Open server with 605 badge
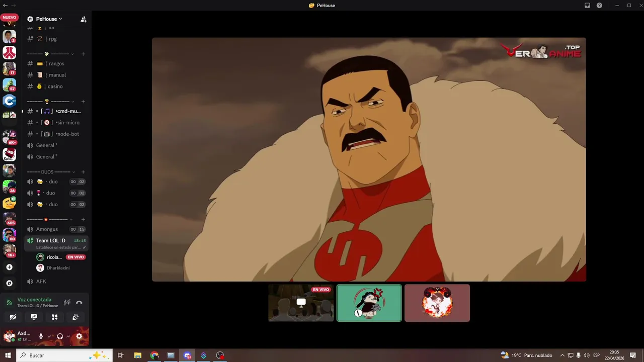644x362 pixels. (x=9, y=219)
